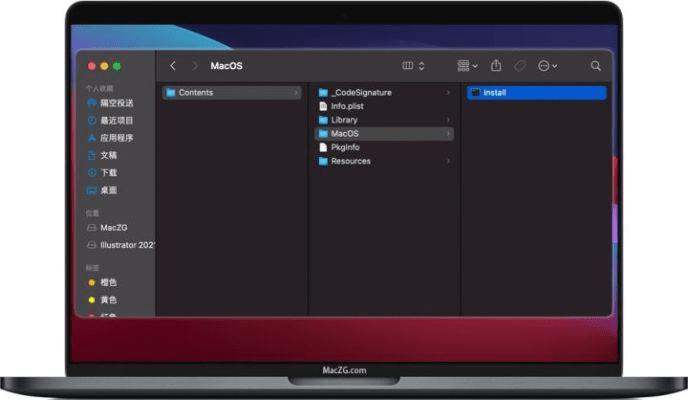The image size is (688, 400).
Task: Open the column view switcher dropdown
Action: 413,66
